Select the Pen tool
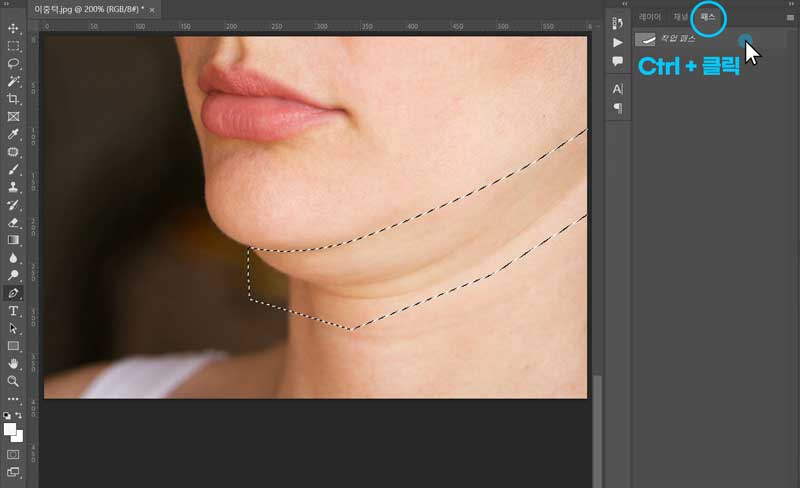This screenshot has width=800, height=488. (x=13, y=293)
